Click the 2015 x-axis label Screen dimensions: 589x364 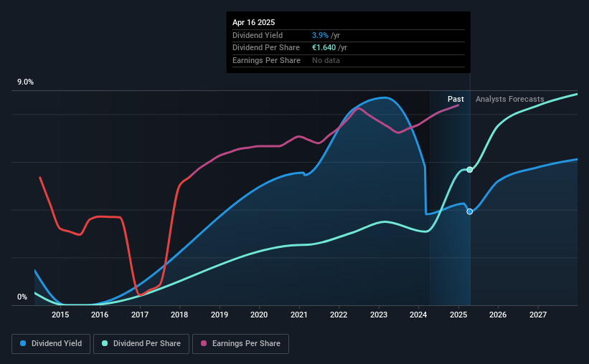click(x=60, y=315)
